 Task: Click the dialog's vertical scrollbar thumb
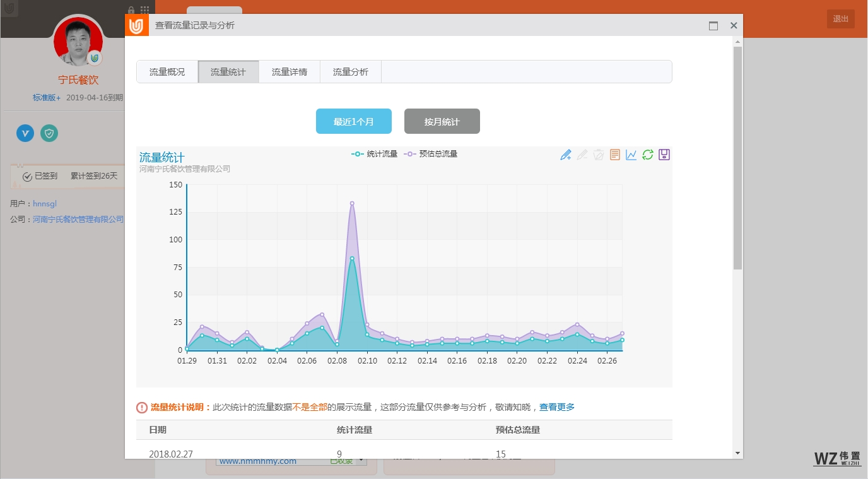point(737,158)
